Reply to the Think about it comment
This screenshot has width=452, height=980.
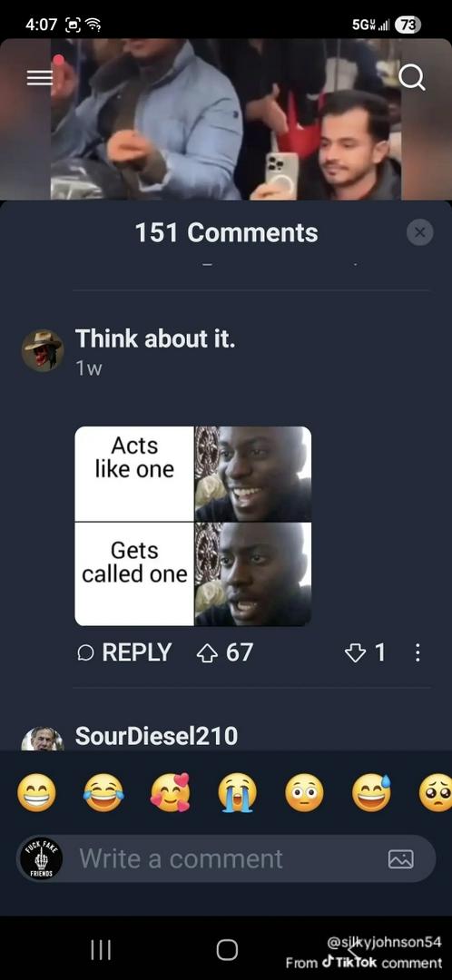124,652
